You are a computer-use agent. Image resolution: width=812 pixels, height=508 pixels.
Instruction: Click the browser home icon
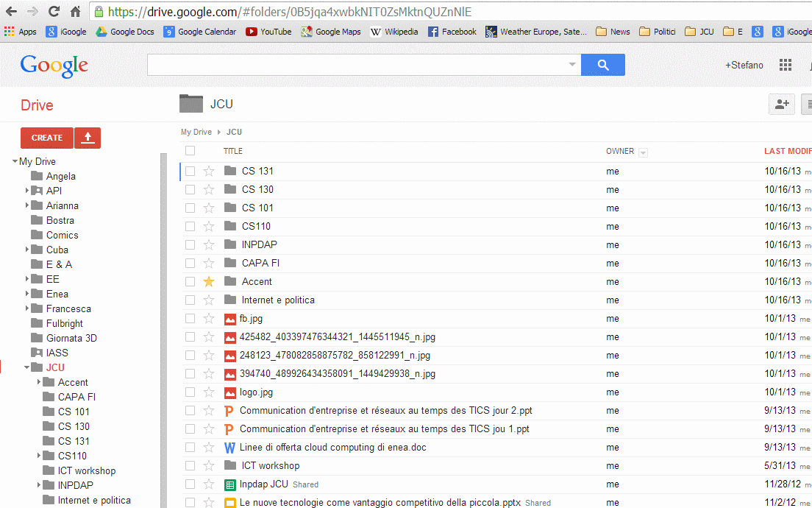pos(75,12)
